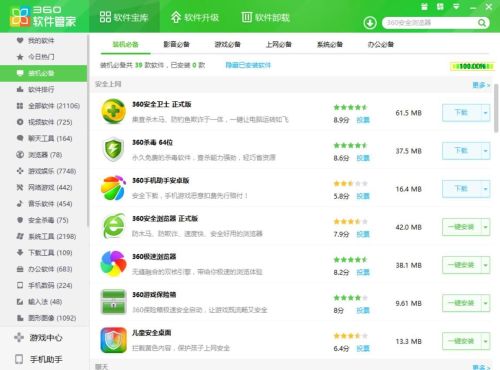Click the main list vertical scrollbar

point(496,109)
